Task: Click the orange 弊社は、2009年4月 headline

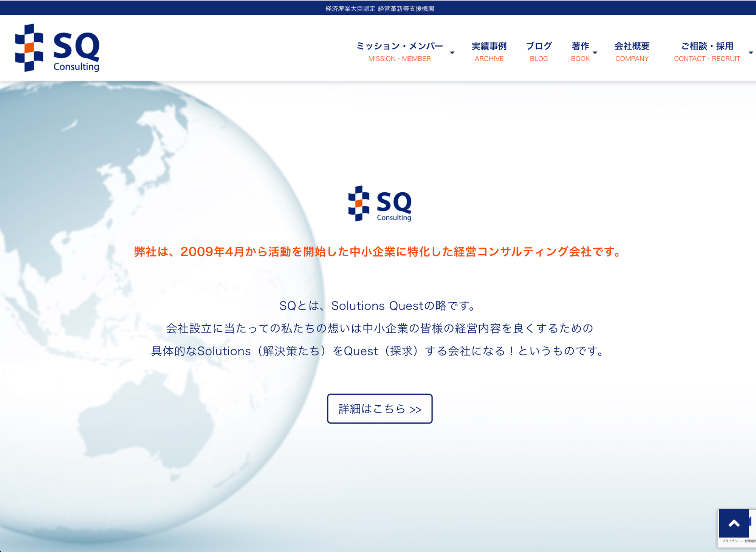Action: 378,252
